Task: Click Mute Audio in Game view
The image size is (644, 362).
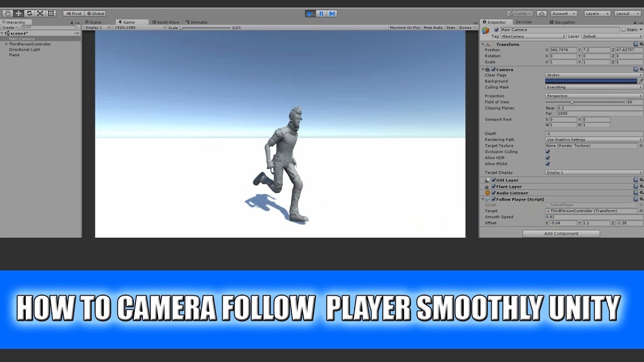Action: pyautogui.click(x=433, y=28)
